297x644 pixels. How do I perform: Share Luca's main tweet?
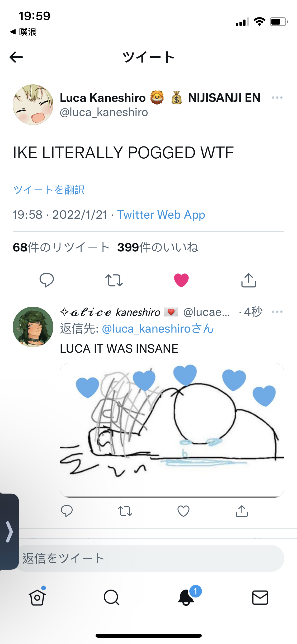click(249, 280)
